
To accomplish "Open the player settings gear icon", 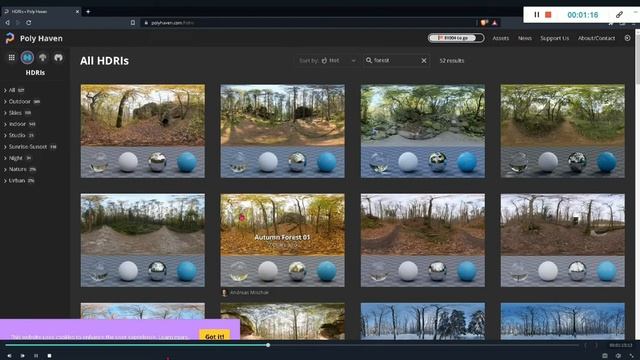I will (x=618, y=356).
